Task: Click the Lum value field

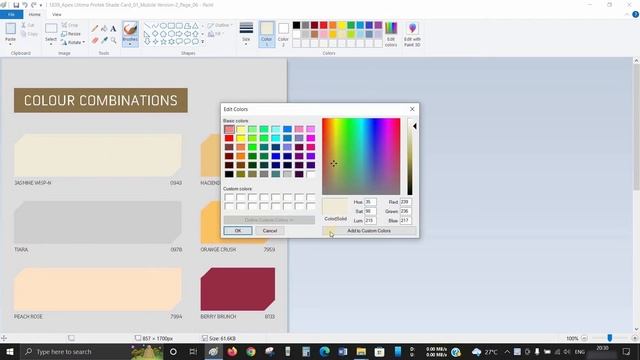Action: tap(370, 220)
